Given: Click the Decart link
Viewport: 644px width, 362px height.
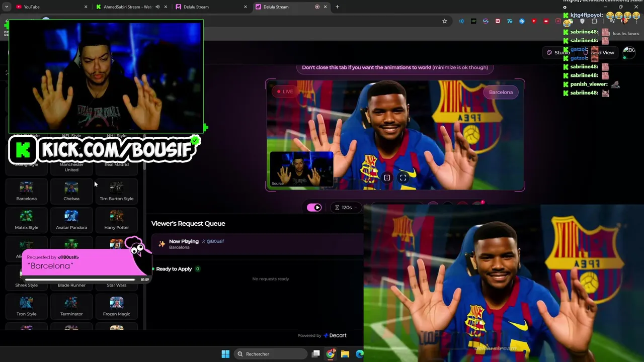Looking at the screenshot, I should (x=335, y=335).
